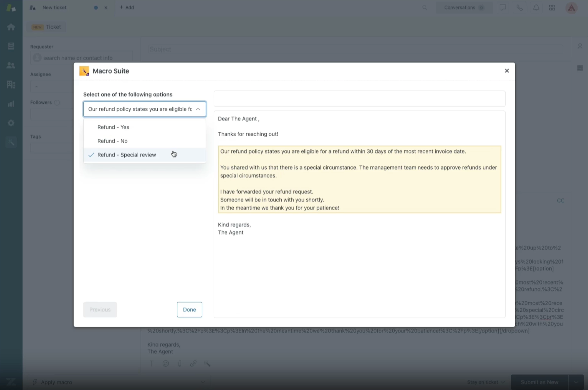
Task: Open Organizations icon in left sidebar
Action: point(11,84)
